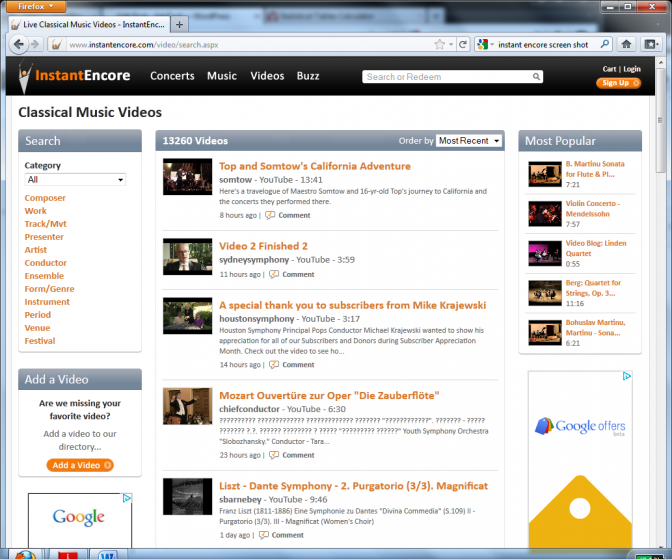Click the vertical page scrollbar thumb
Viewport: 672px width, 559px height.
point(660,121)
